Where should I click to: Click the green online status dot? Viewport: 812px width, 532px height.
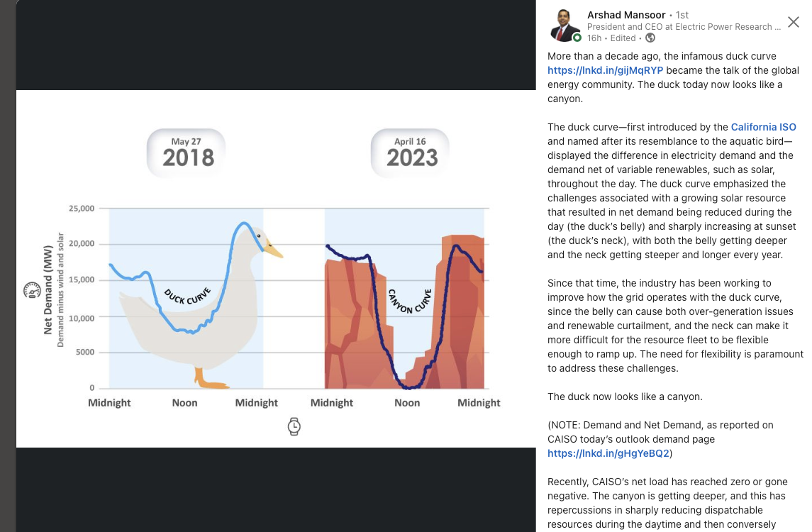point(577,38)
